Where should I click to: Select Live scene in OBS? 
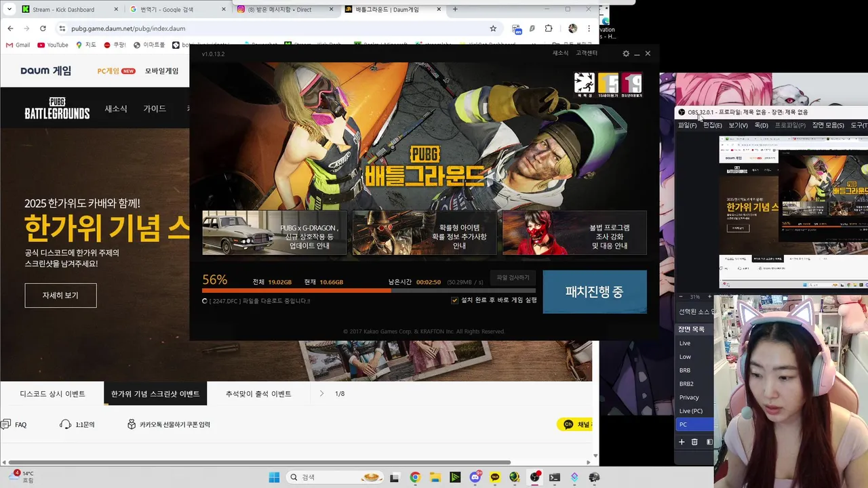coord(694,343)
